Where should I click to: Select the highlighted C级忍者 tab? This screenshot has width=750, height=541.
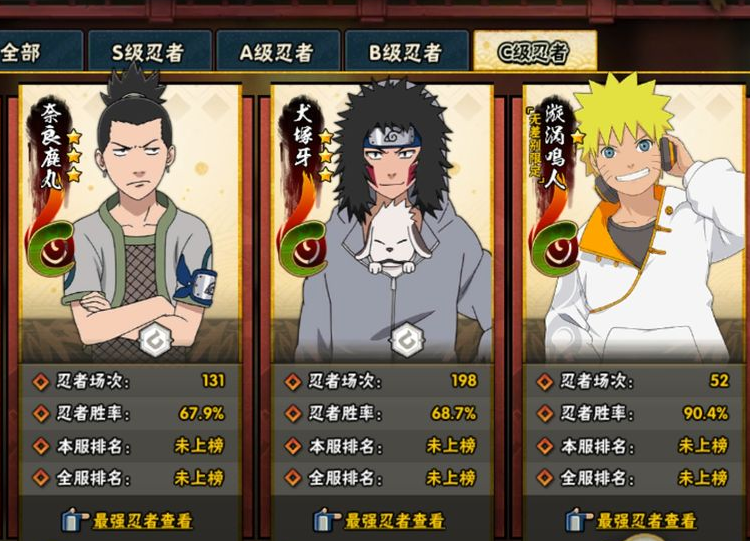point(535,51)
